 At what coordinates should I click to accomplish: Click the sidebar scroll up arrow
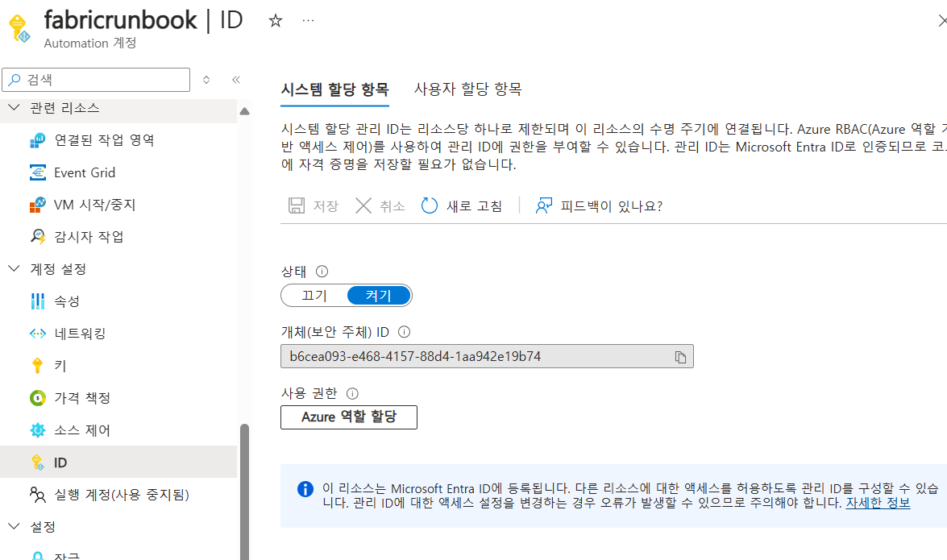pyautogui.click(x=244, y=111)
